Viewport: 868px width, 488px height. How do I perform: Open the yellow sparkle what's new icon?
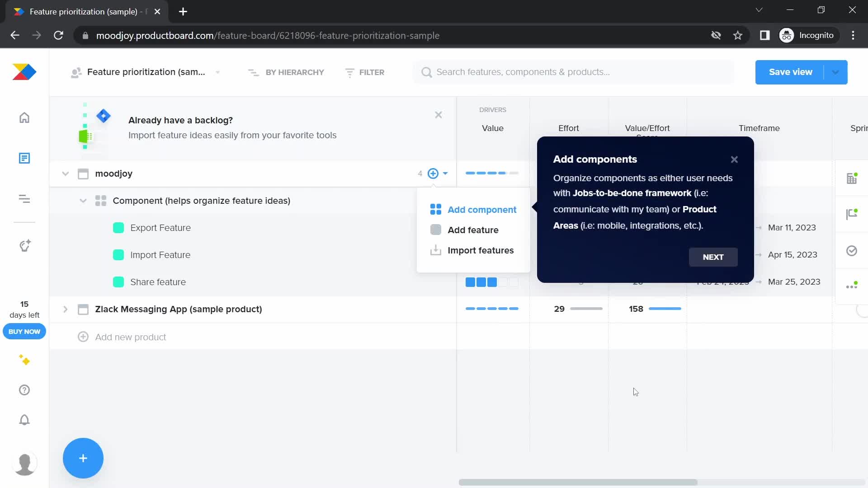pos(24,360)
